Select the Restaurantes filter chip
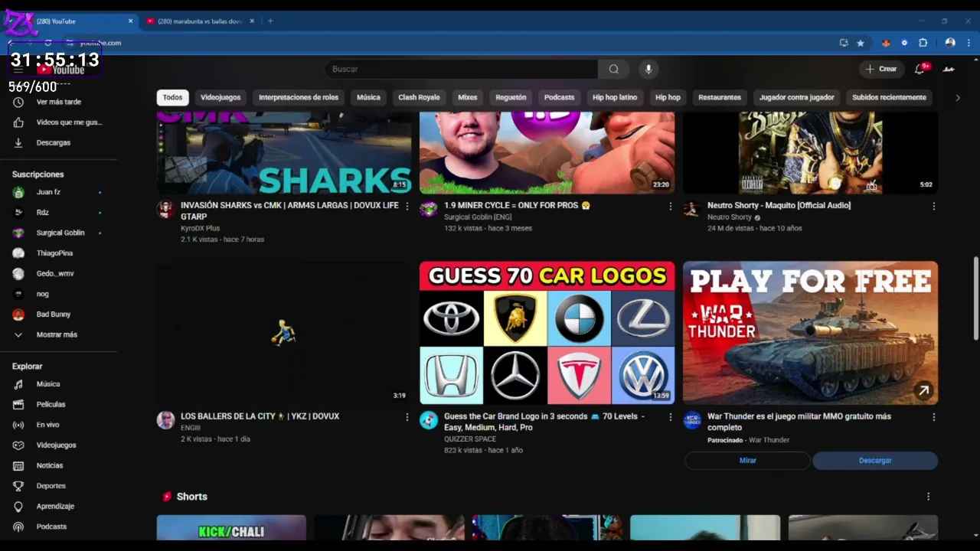This screenshot has width=980, height=551. point(720,97)
